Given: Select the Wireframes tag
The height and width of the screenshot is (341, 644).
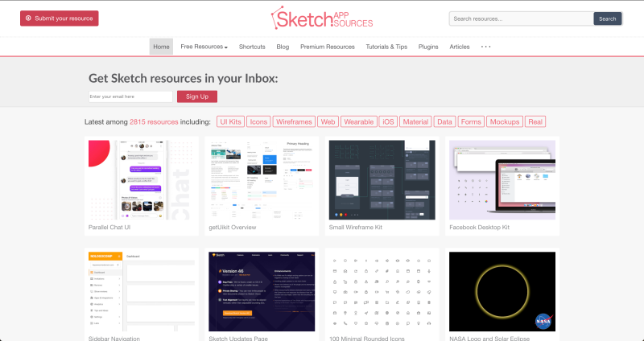Looking at the screenshot, I should coord(294,122).
